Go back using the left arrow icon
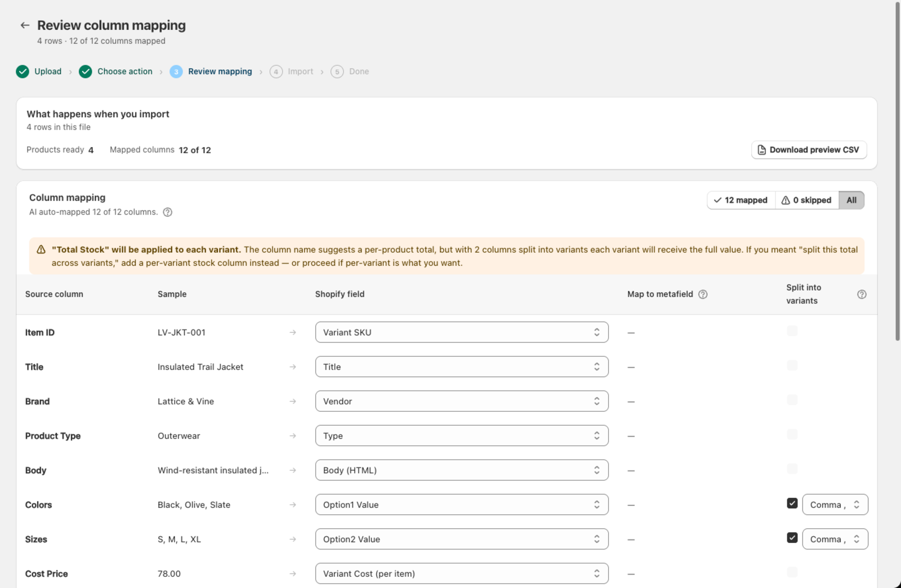901x588 pixels. [x=25, y=25]
